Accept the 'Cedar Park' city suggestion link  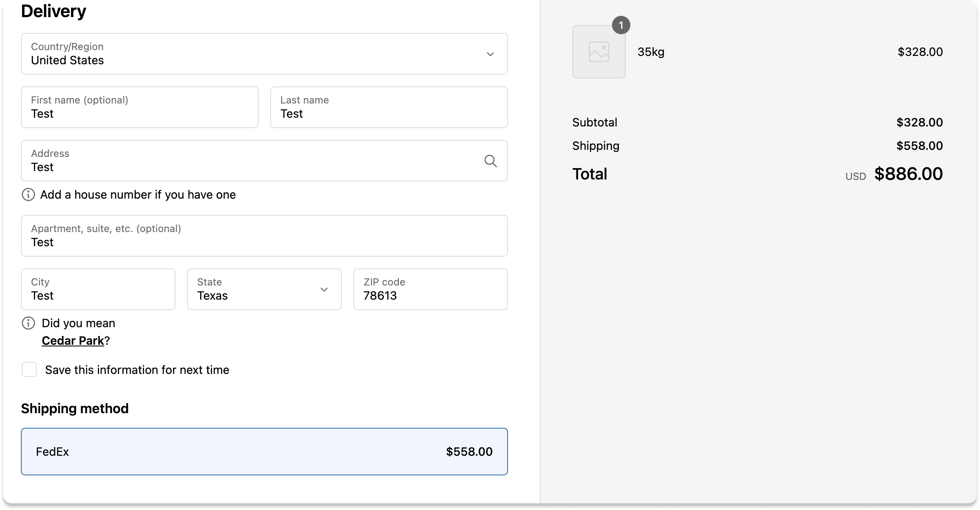tap(73, 341)
